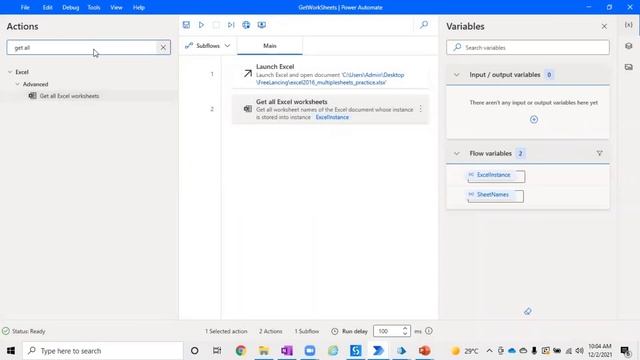Open the Tools menu
This screenshot has height=360, width=640.
tap(94, 7)
